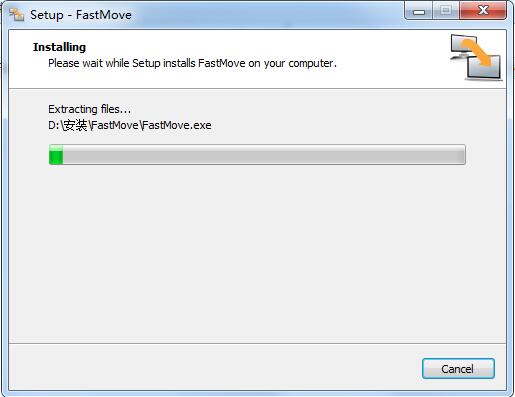Close the Setup - FastMove window
The height and width of the screenshot is (397, 515).
tap(483, 11)
